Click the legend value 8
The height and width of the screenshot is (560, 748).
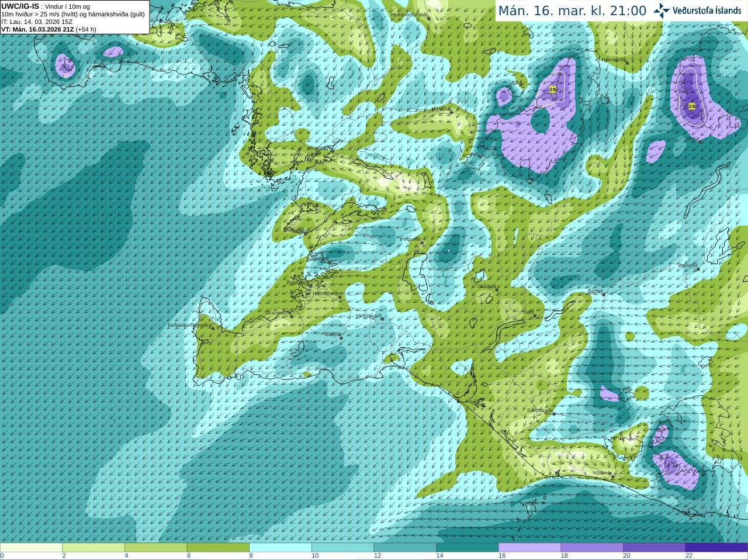(x=251, y=556)
